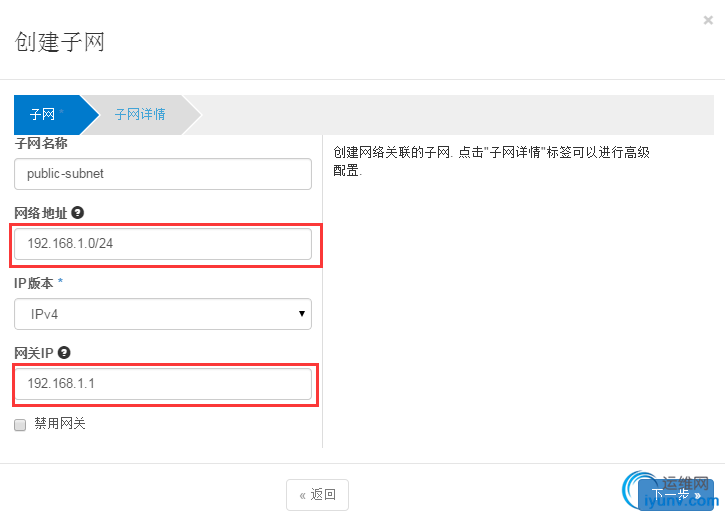The width and height of the screenshot is (725, 517).
Task: Click the 网关IP label
Action: coord(34,352)
